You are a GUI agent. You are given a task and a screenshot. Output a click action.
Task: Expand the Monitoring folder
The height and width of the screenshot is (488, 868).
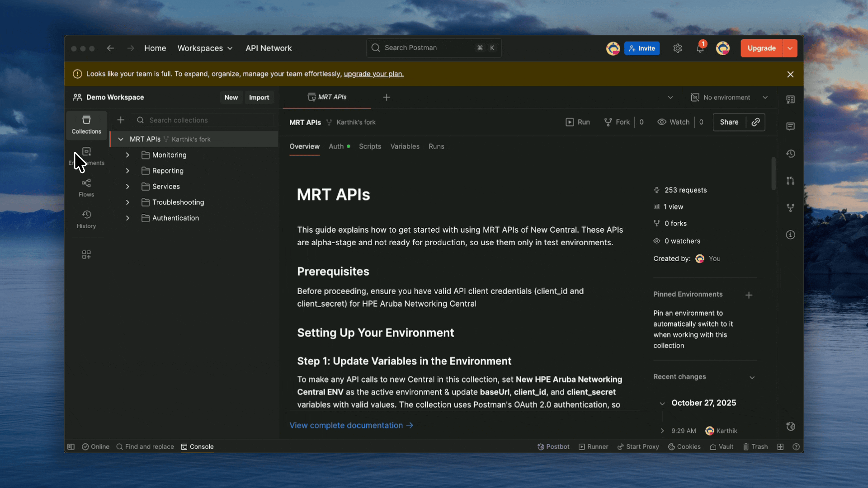pos(127,155)
